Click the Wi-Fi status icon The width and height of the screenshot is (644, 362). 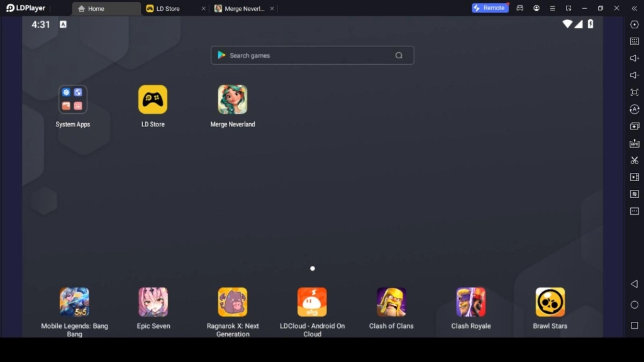(x=567, y=24)
